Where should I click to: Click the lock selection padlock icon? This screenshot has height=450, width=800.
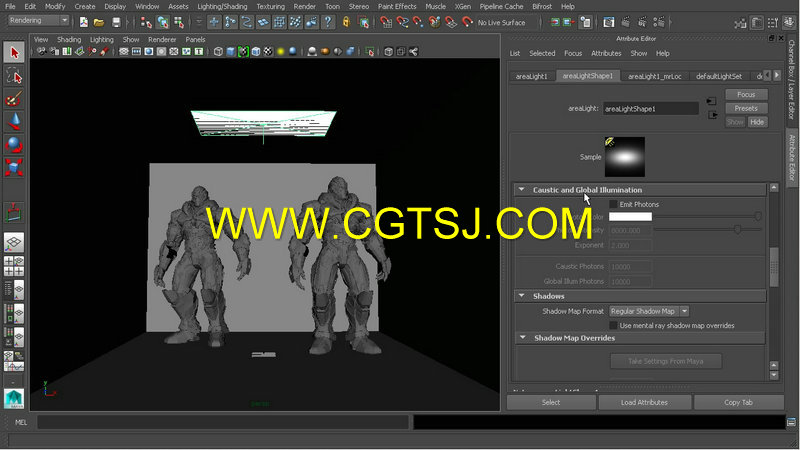(346, 22)
